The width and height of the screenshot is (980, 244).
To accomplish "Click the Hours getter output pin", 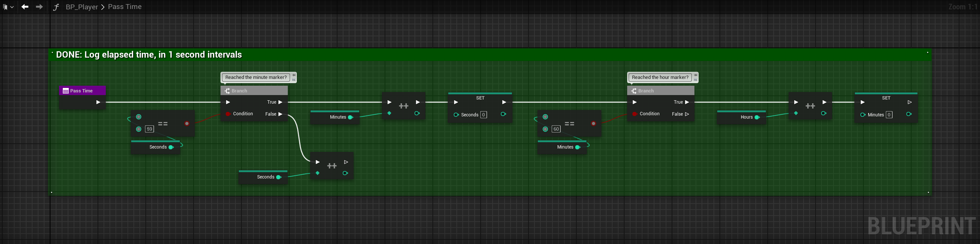I will 758,117.
